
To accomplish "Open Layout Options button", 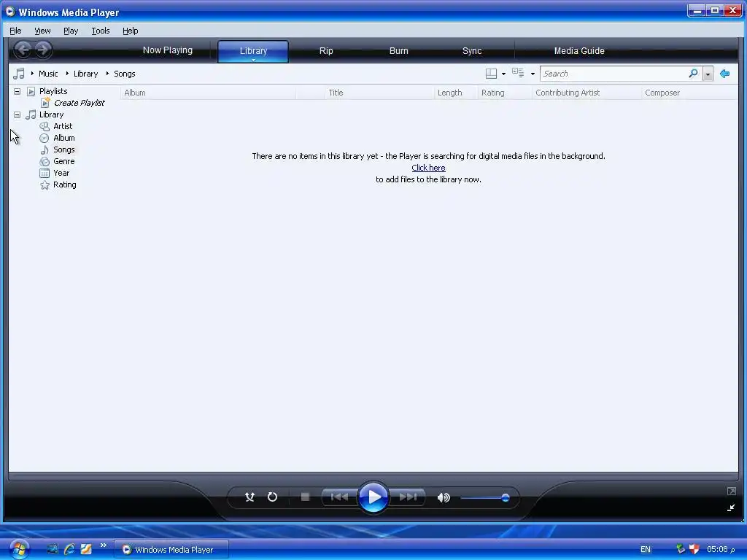I will point(491,74).
